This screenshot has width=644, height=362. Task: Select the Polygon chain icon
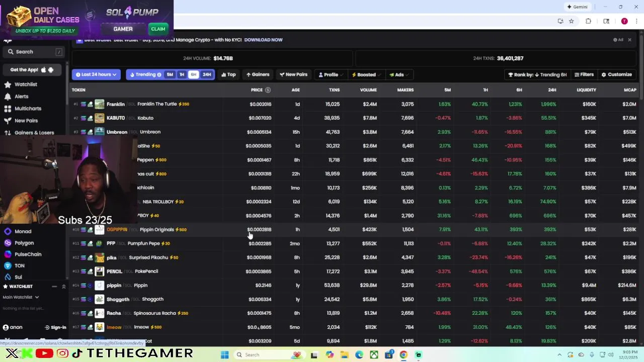[8, 243]
